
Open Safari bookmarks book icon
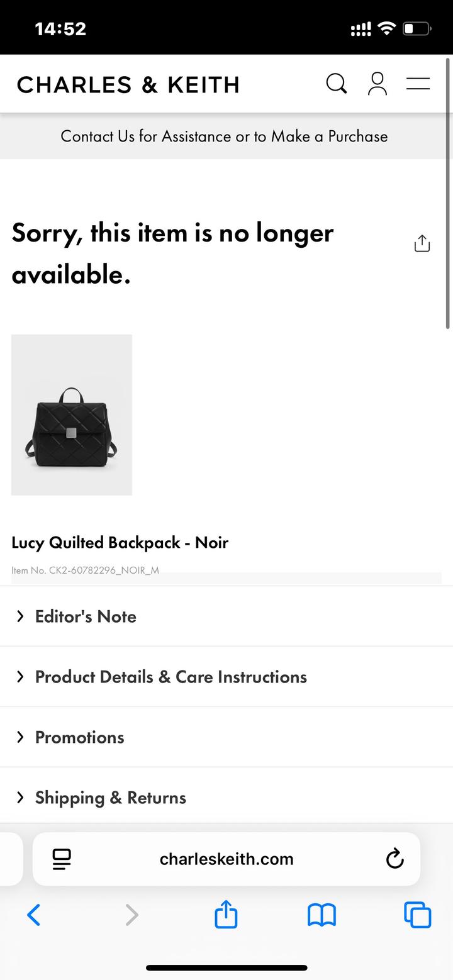coord(322,915)
